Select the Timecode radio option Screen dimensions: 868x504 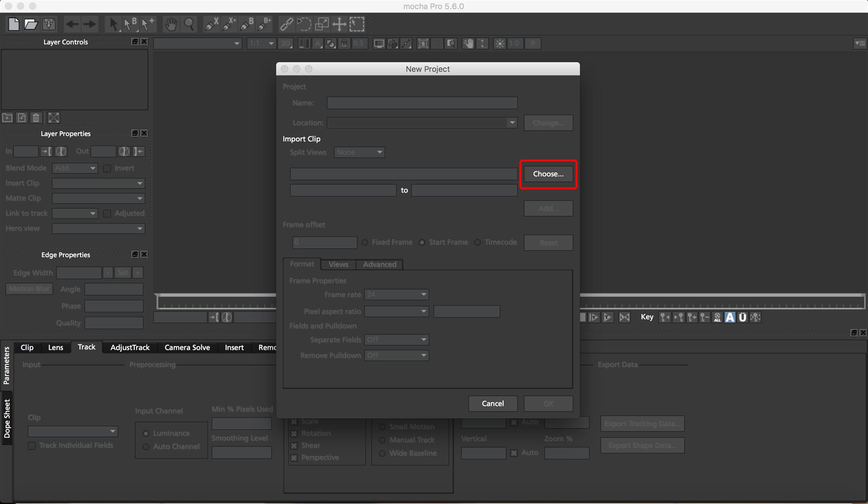(x=477, y=242)
